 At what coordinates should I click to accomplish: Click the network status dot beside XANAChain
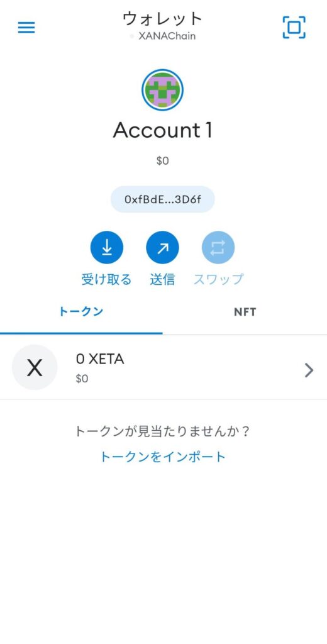tap(132, 36)
